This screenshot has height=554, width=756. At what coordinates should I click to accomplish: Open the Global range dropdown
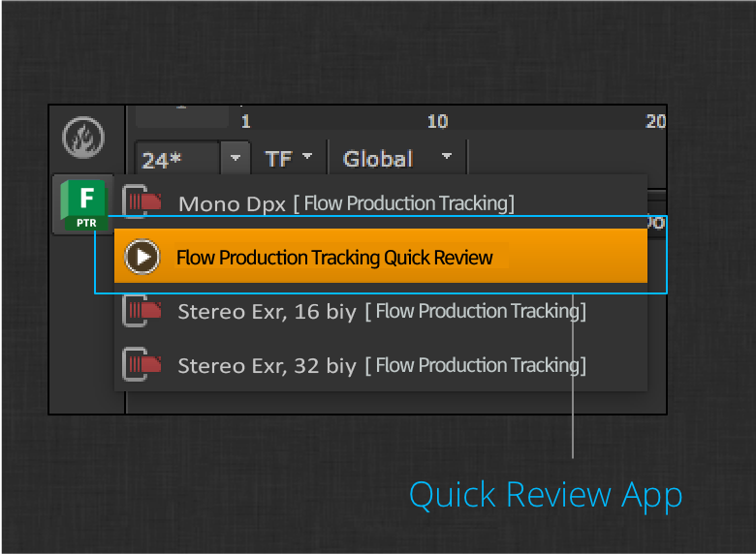tap(398, 158)
